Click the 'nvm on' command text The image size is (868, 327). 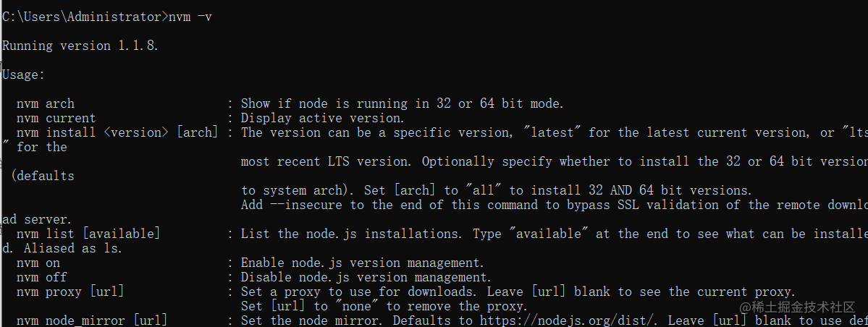point(38,263)
